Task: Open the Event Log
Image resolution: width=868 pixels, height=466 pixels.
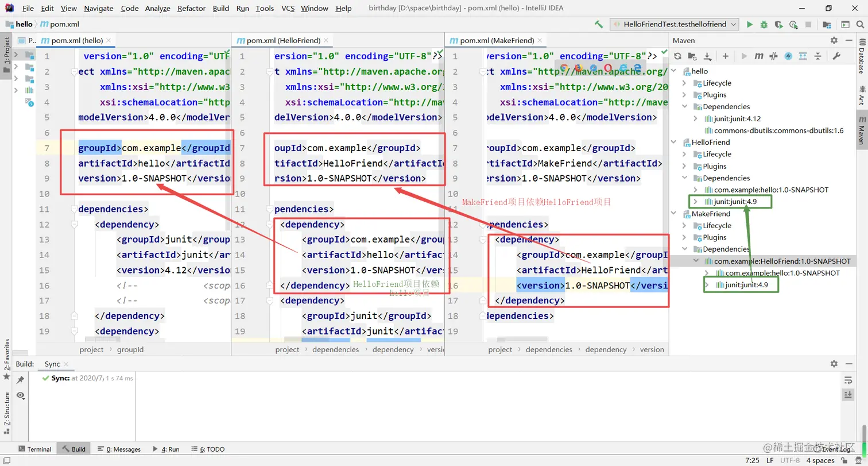Action: pyautogui.click(x=832, y=449)
